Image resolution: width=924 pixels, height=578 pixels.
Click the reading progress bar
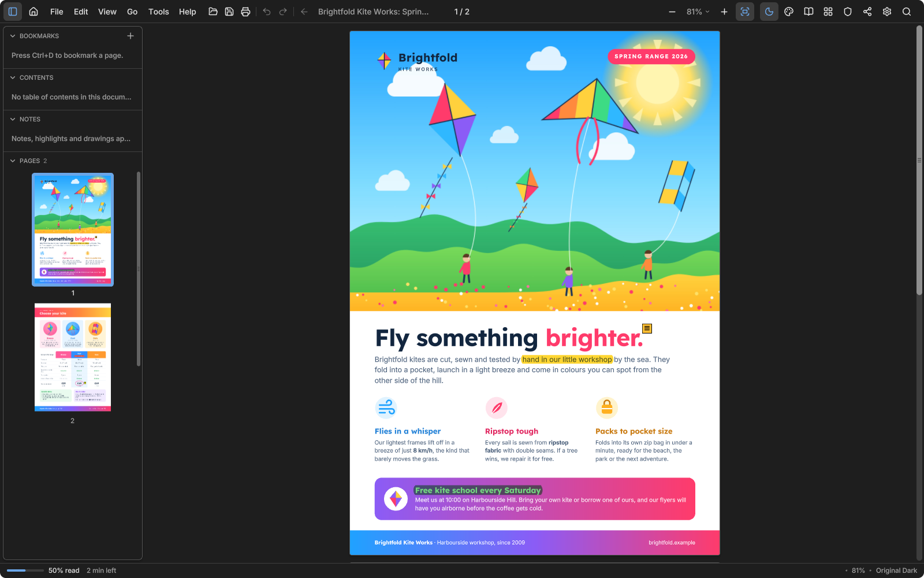(25, 570)
